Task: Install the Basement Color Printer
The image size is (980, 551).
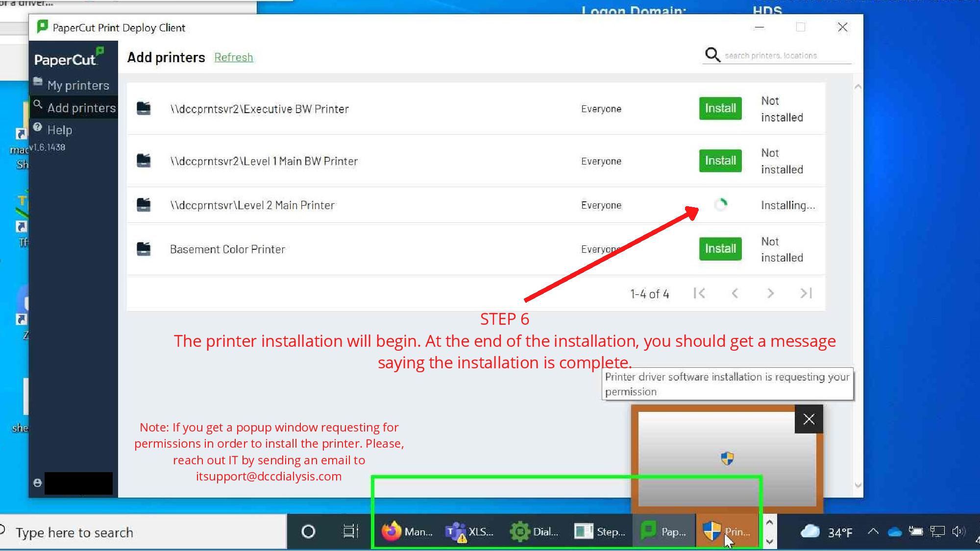Action: (720, 249)
